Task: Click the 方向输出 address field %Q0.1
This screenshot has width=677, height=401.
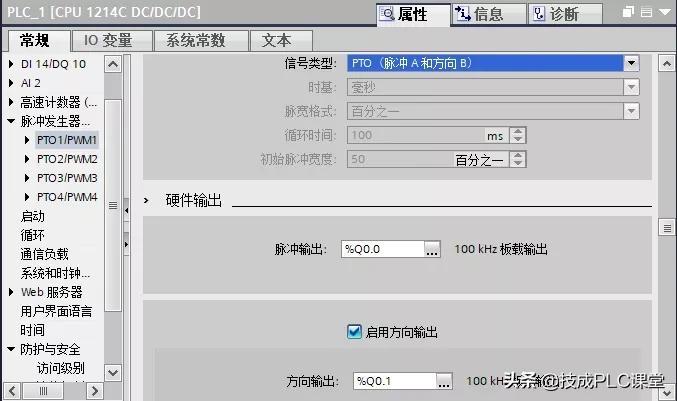Action: click(x=395, y=381)
